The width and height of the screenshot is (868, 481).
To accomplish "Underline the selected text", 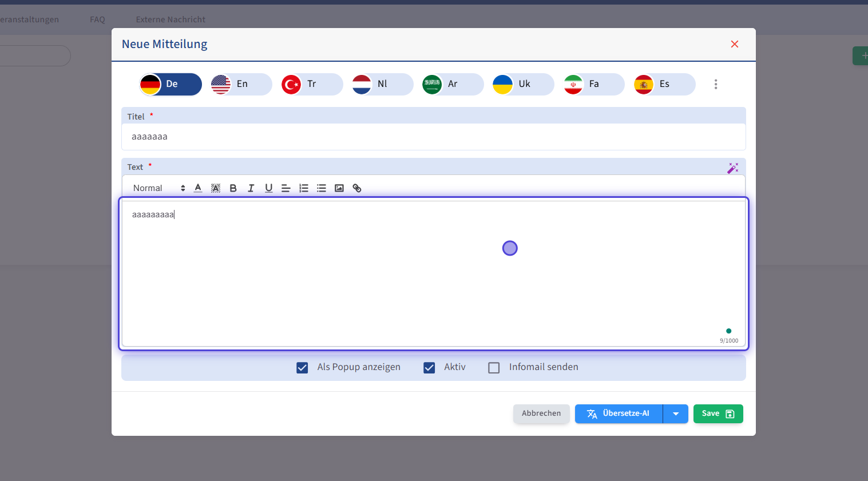I will (268, 188).
